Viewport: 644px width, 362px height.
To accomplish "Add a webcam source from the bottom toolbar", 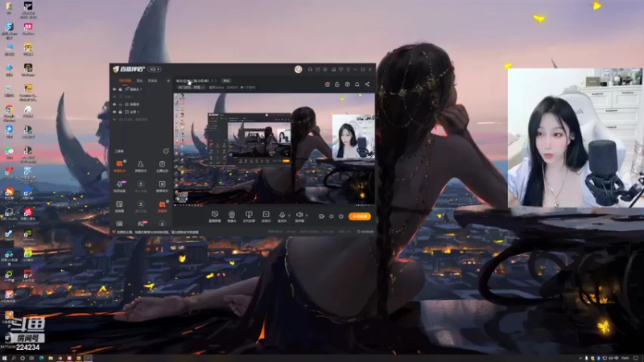I will click(232, 216).
